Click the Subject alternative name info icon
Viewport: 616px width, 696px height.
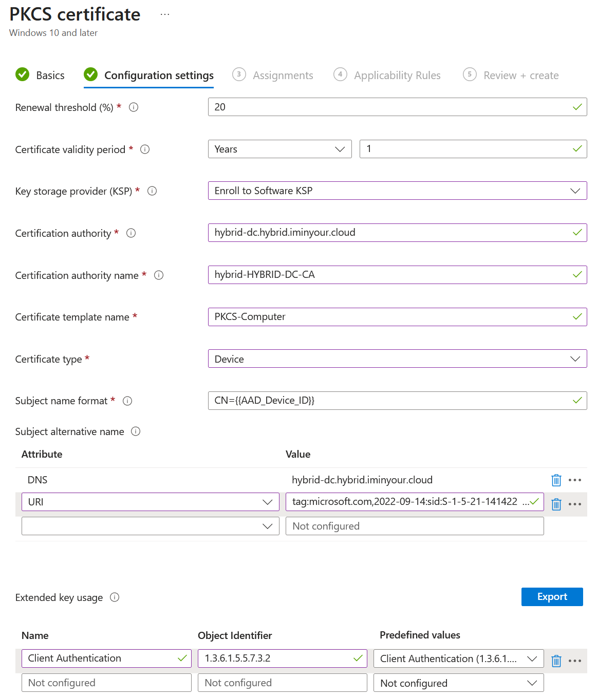pyautogui.click(x=135, y=431)
